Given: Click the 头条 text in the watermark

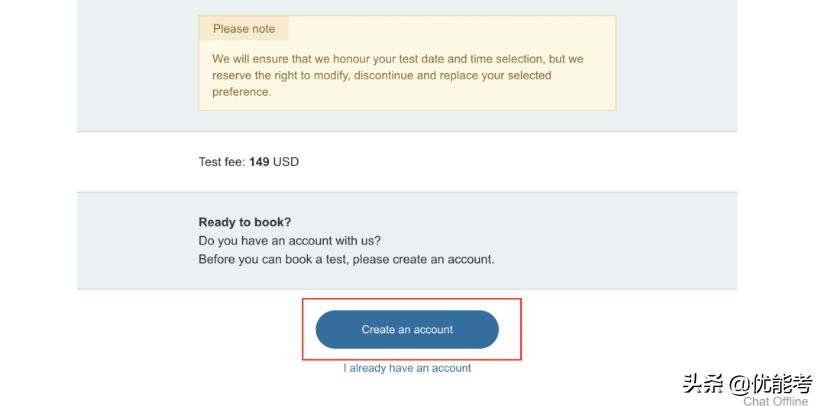Looking at the screenshot, I should 703,384.
